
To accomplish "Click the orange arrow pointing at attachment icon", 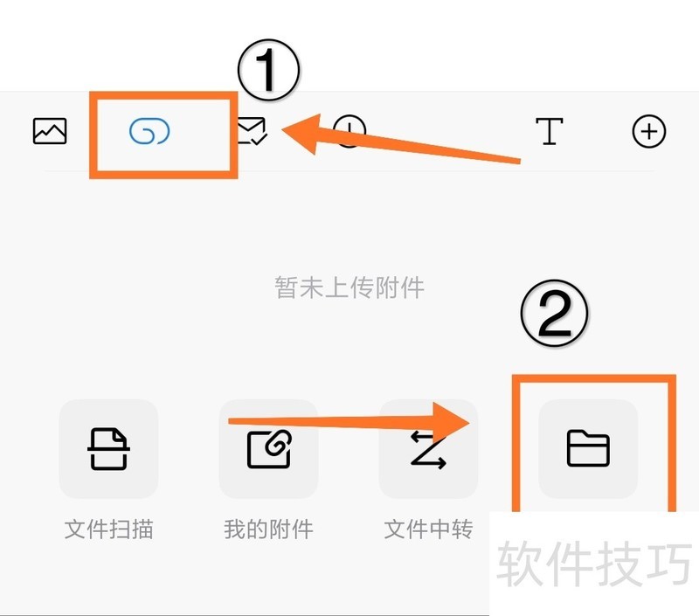I will point(401,139).
